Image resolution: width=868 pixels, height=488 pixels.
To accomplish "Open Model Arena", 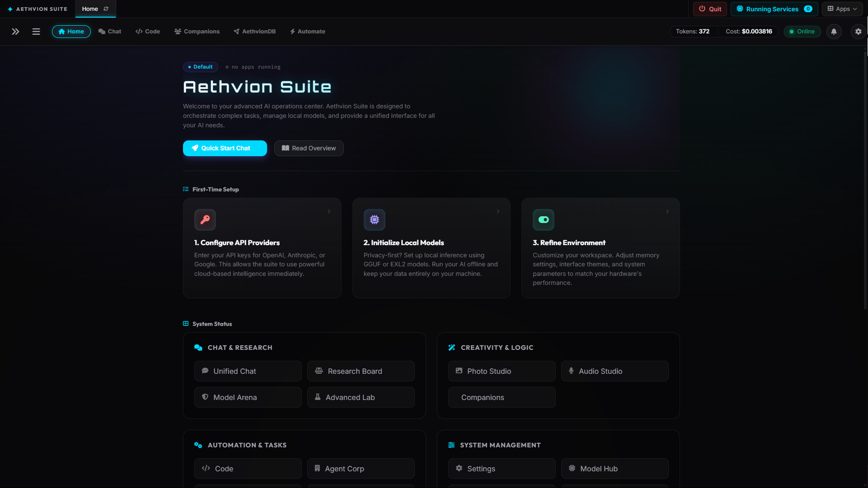I will (248, 397).
